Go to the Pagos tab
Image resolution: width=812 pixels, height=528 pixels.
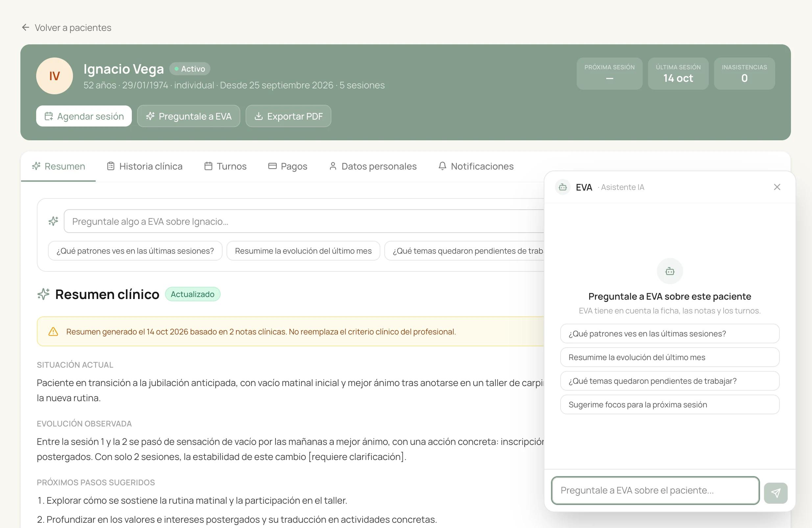pyautogui.click(x=288, y=166)
